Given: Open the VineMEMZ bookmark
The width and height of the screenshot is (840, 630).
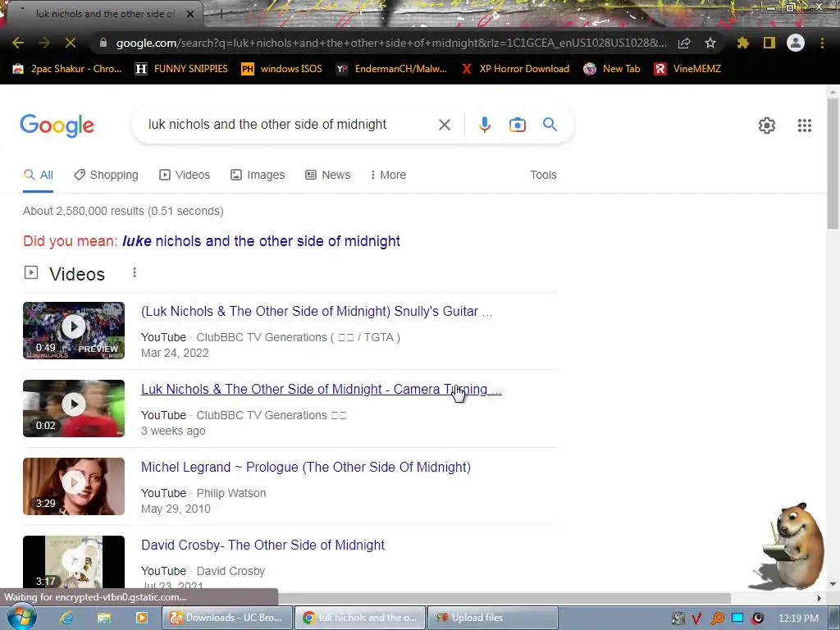Looking at the screenshot, I should [688, 69].
